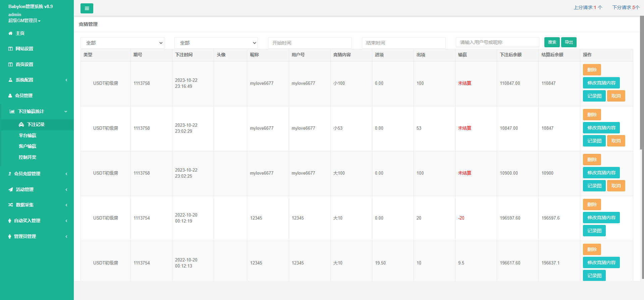The width and height of the screenshot is (644, 300).
Task: Open the first 全部 filter dropdown
Action: click(122, 43)
